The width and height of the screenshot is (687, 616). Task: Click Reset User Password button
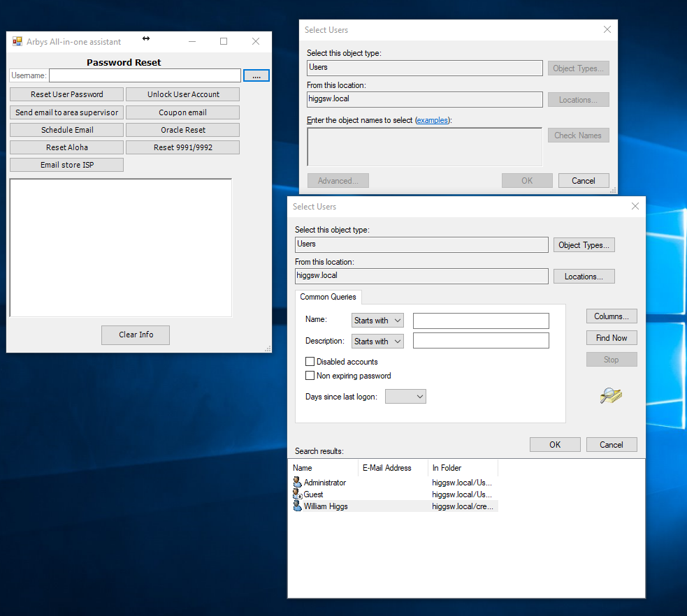click(66, 94)
